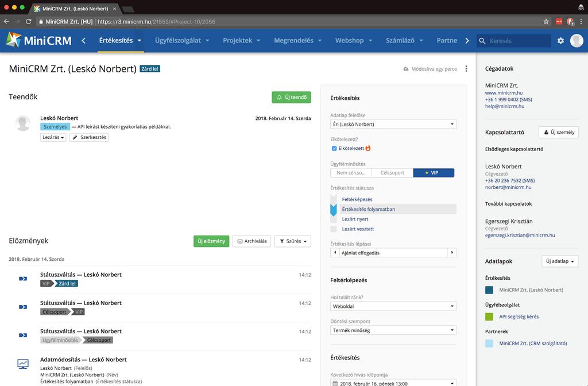Select VIP customer rating
The width and height of the screenshot is (588, 386).
click(434, 173)
